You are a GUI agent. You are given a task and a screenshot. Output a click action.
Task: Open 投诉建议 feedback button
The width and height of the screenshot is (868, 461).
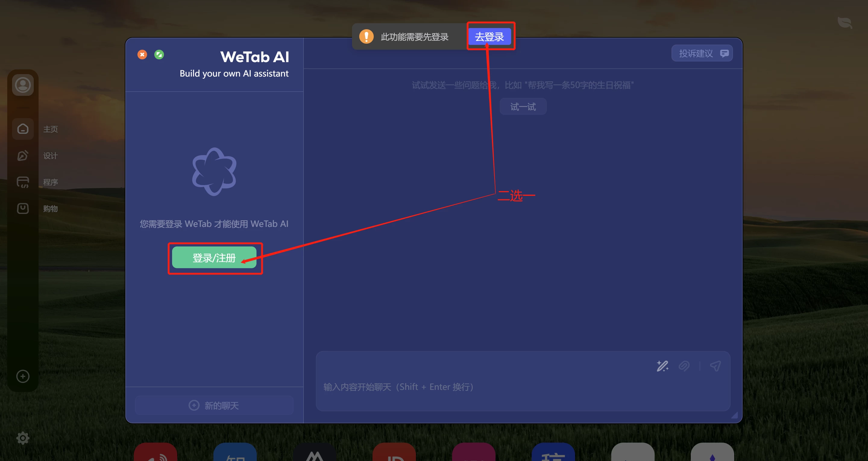[x=702, y=53]
